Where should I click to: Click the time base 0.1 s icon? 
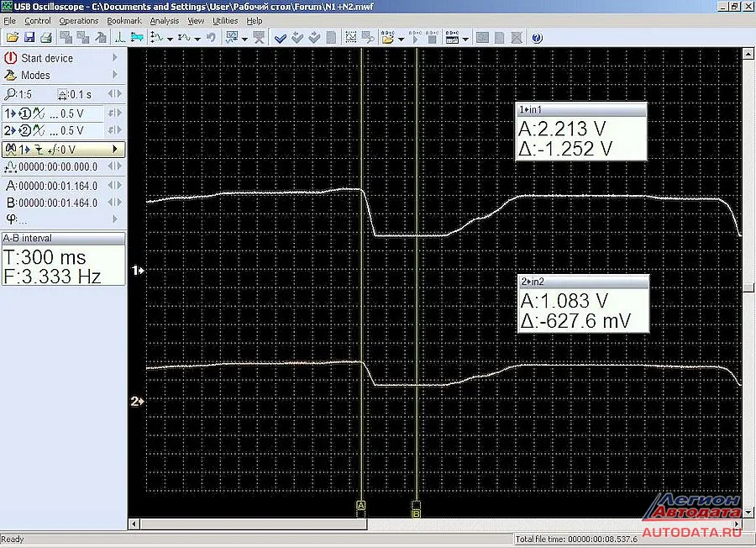63,94
